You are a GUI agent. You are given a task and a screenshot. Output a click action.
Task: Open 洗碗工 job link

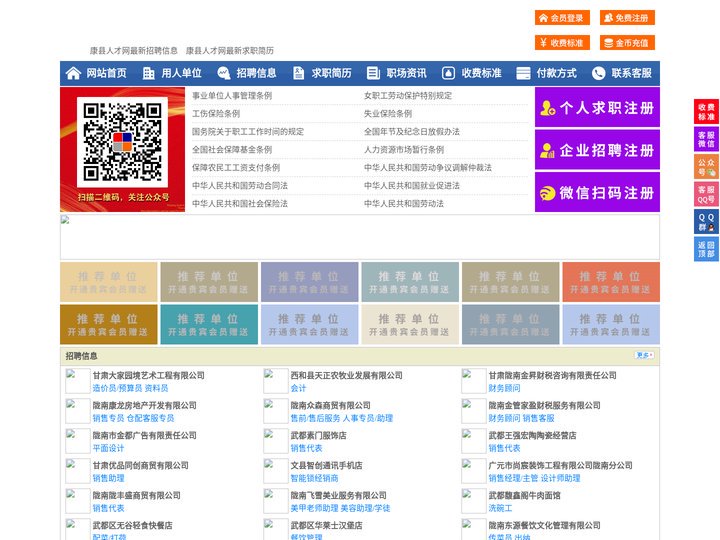[x=501, y=508]
